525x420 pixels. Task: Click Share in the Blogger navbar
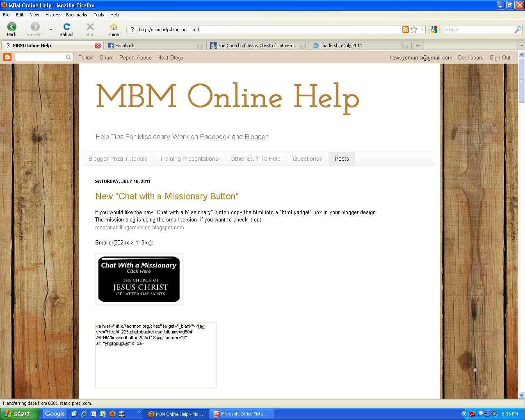click(x=107, y=57)
